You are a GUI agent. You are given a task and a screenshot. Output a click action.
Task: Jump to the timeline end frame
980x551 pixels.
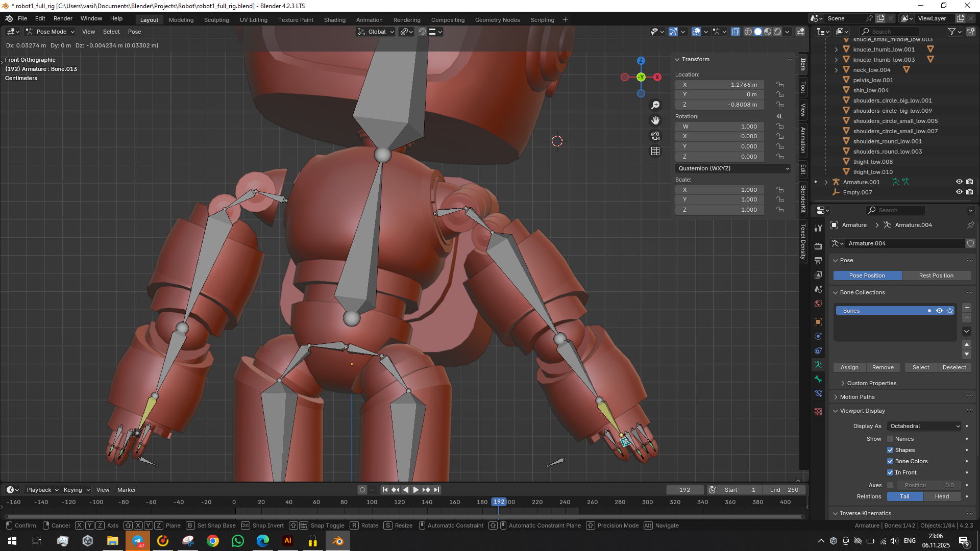pyautogui.click(x=436, y=490)
